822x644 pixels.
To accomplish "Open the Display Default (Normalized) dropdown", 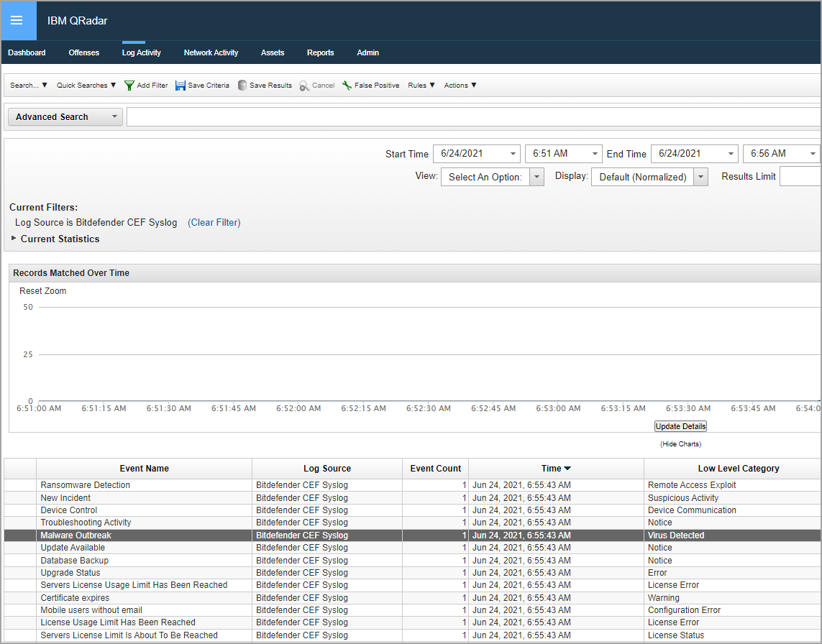I will [x=700, y=177].
